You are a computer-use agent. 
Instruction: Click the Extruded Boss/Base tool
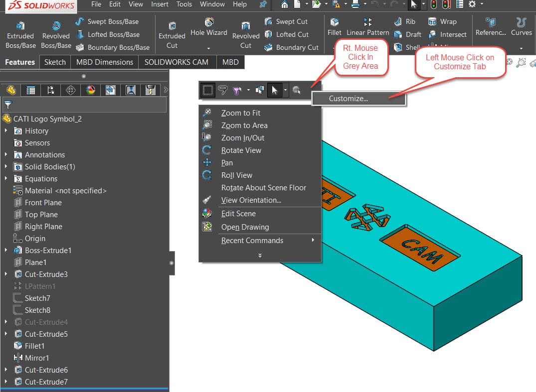click(x=20, y=35)
